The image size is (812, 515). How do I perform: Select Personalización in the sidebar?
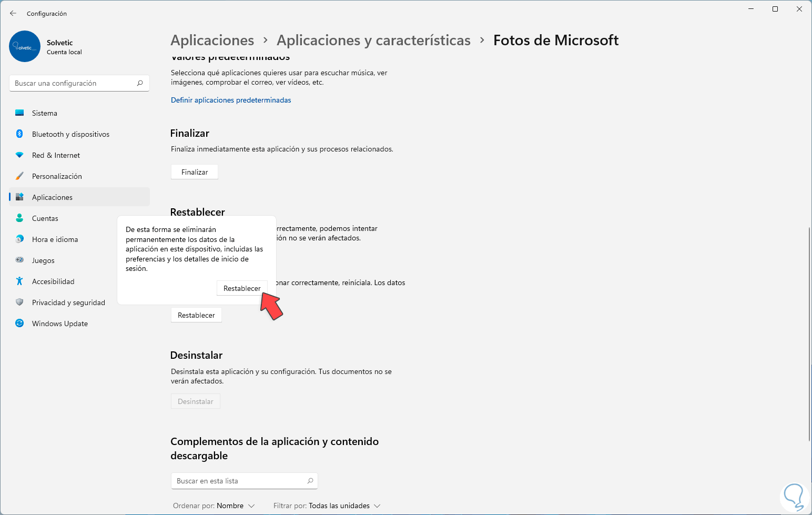(79, 176)
